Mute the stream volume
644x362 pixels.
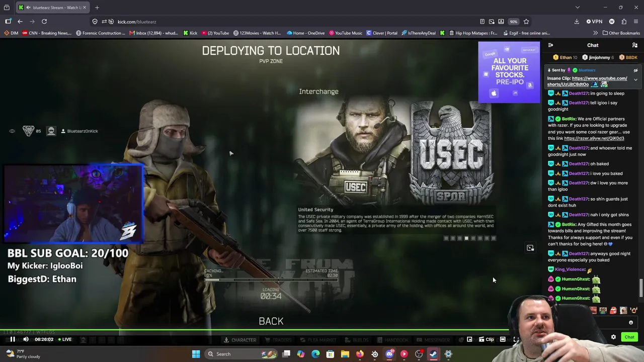[x=26, y=339]
